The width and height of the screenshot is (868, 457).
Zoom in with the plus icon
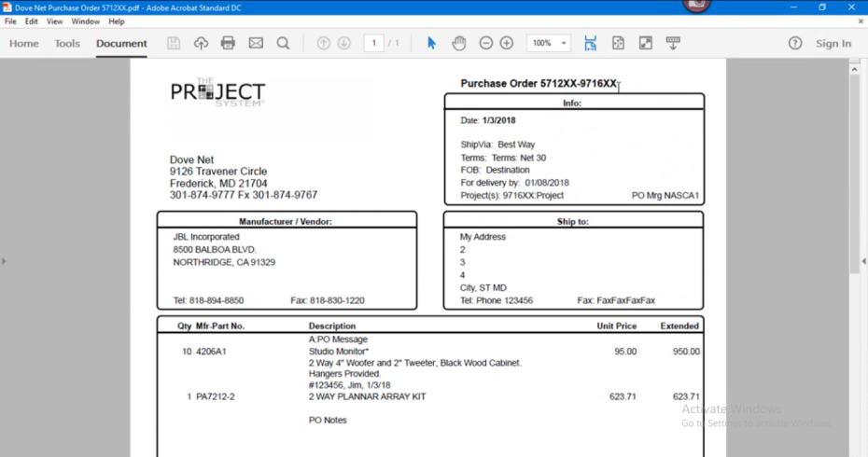tap(507, 43)
